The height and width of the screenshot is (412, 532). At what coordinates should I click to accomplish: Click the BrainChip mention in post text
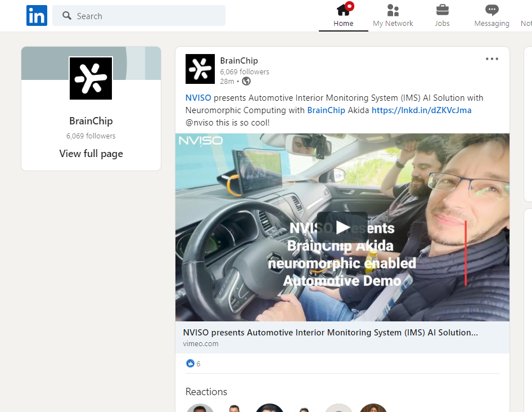tap(326, 110)
